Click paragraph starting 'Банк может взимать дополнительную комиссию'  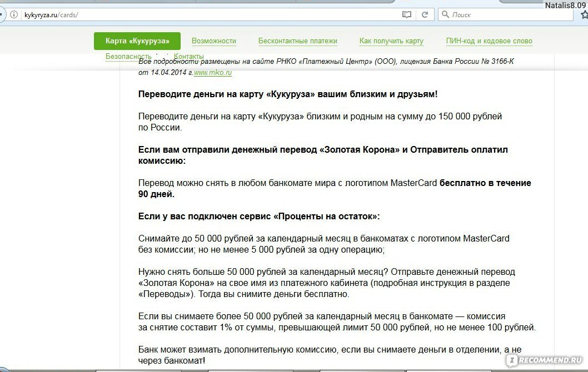coord(330,355)
